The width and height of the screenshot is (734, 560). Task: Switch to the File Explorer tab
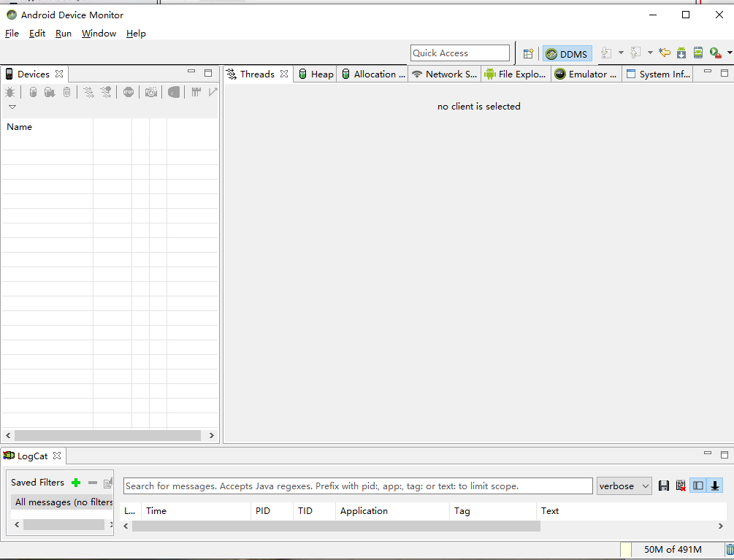[515, 74]
